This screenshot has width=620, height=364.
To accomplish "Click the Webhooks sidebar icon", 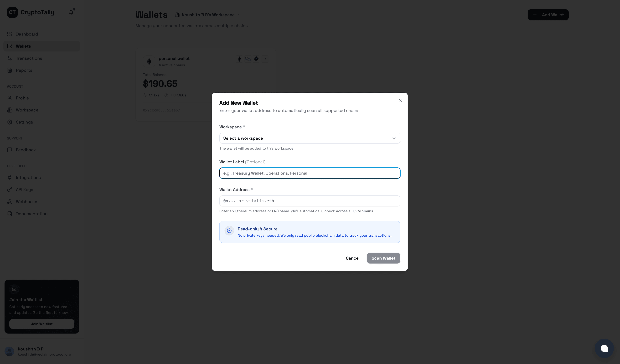I will 10,202.
